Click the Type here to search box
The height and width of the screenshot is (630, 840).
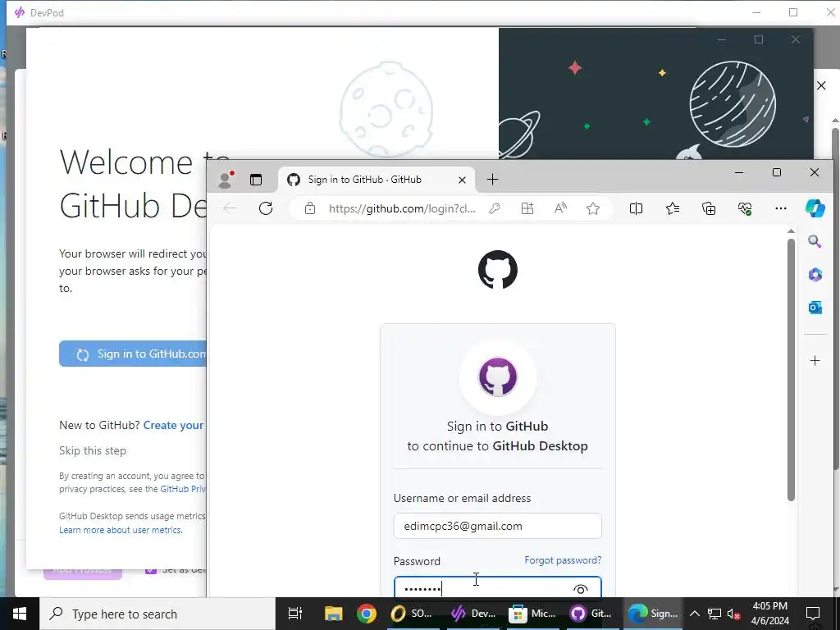[157, 614]
